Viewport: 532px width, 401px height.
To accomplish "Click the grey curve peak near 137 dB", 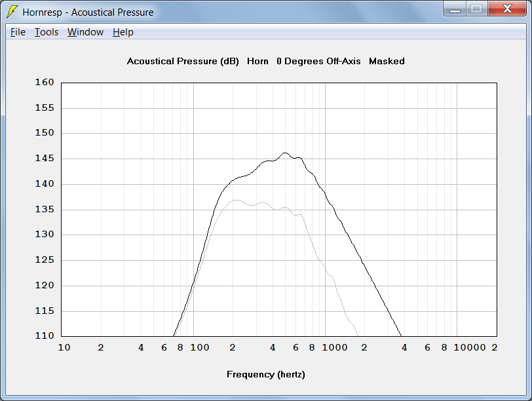I will click(235, 200).
